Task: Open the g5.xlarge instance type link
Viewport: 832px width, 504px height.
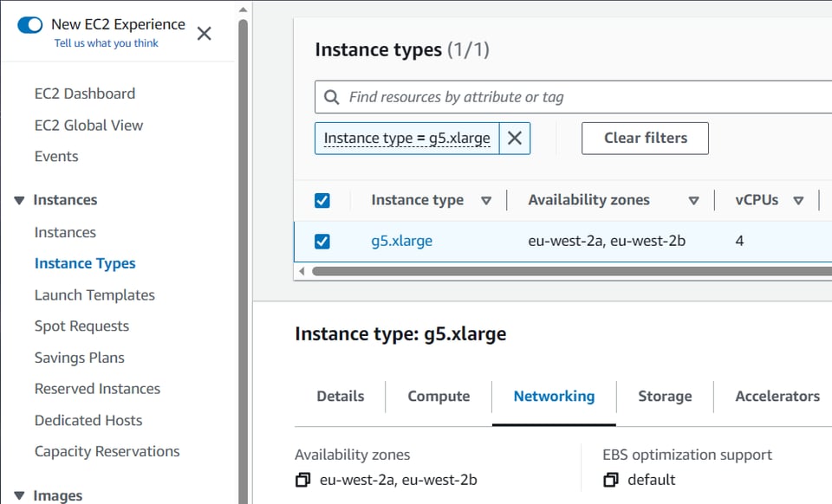Action: pos(401,241)
